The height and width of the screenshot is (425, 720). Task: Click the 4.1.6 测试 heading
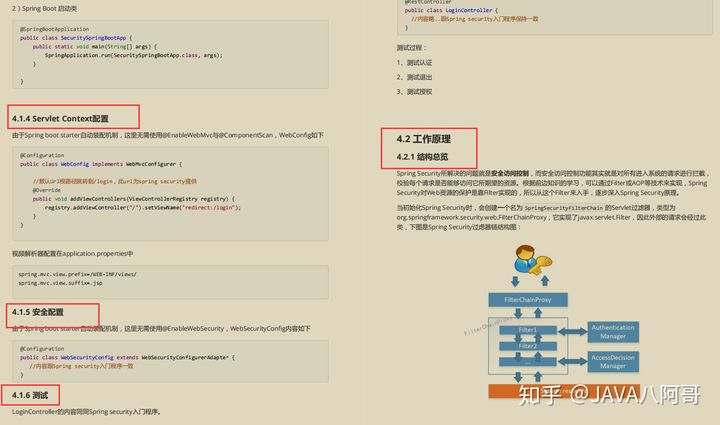click(30, 395)
